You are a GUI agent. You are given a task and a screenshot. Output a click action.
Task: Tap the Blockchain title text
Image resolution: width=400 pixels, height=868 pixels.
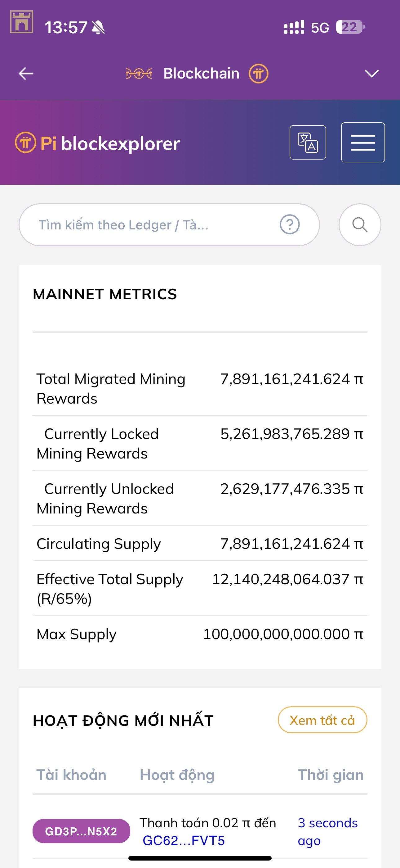pyautogui.click(x=201, y=74)
